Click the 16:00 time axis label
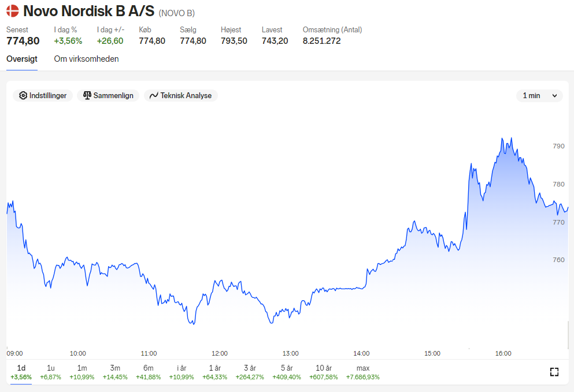Viewport: 574px width, 392px height. click(503, 353)
